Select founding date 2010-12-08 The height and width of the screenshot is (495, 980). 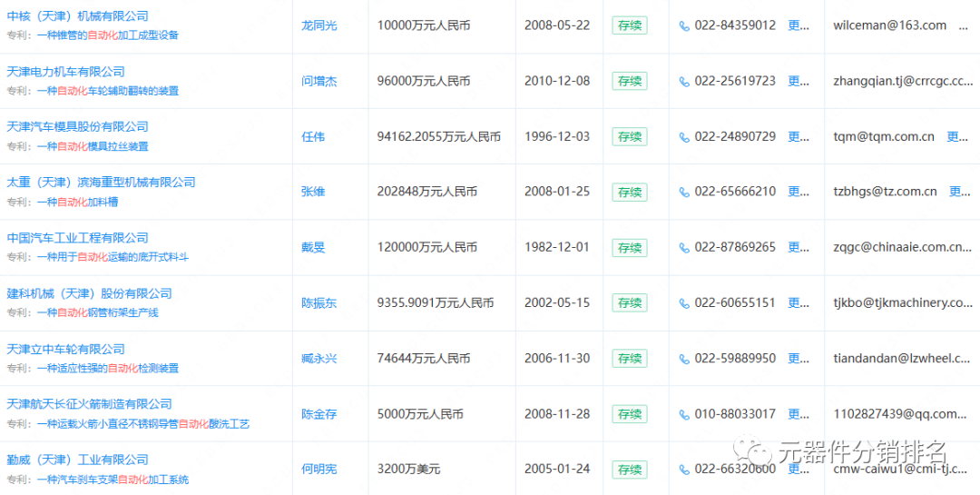click(557, 82)
